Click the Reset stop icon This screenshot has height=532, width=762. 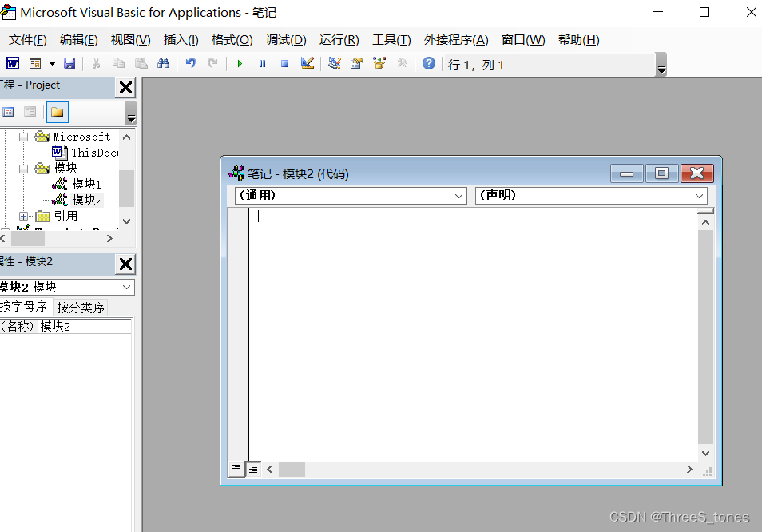285,64
